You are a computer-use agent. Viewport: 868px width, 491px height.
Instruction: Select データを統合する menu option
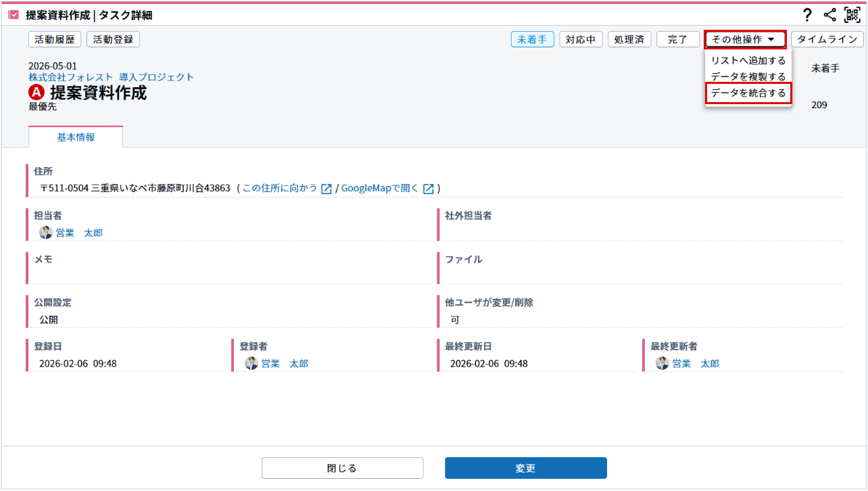(x=748, y=93)
